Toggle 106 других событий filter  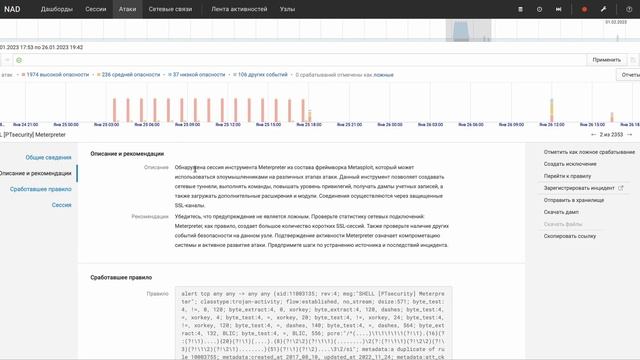click(x=260, y=75)
